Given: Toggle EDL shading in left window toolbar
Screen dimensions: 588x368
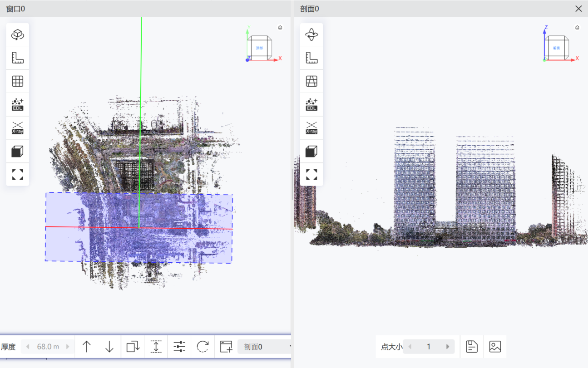Looking at the screenshot, I should point(17,104).
